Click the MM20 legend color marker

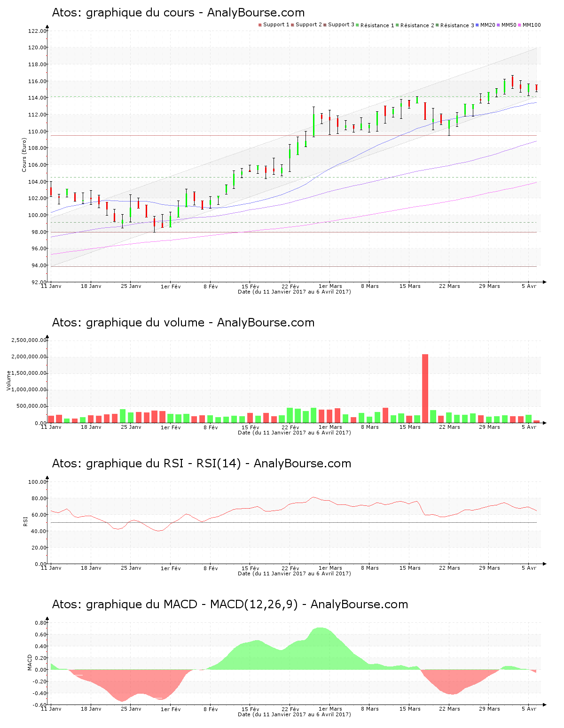[x=478, y=25]
